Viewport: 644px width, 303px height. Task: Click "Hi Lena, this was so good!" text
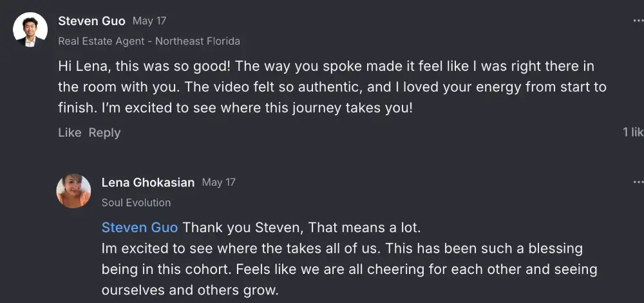(x=158, y=66)
